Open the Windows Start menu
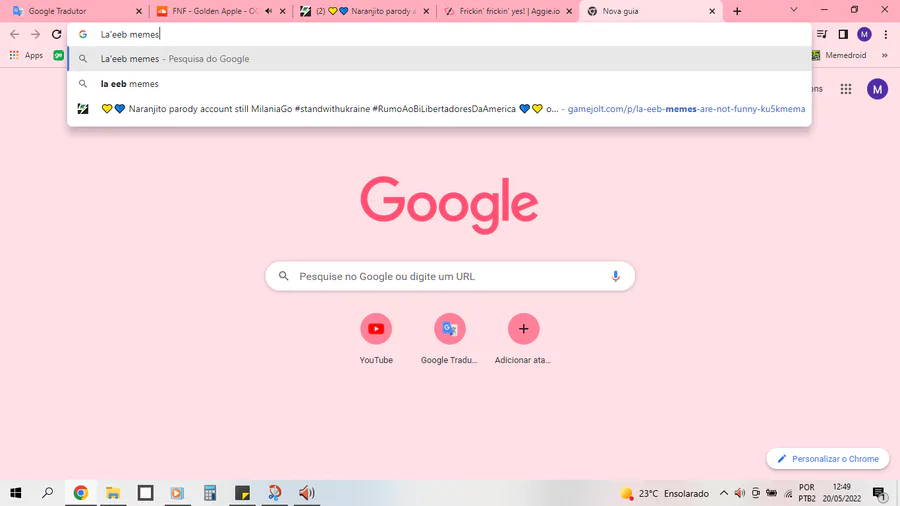 (15, 493)
